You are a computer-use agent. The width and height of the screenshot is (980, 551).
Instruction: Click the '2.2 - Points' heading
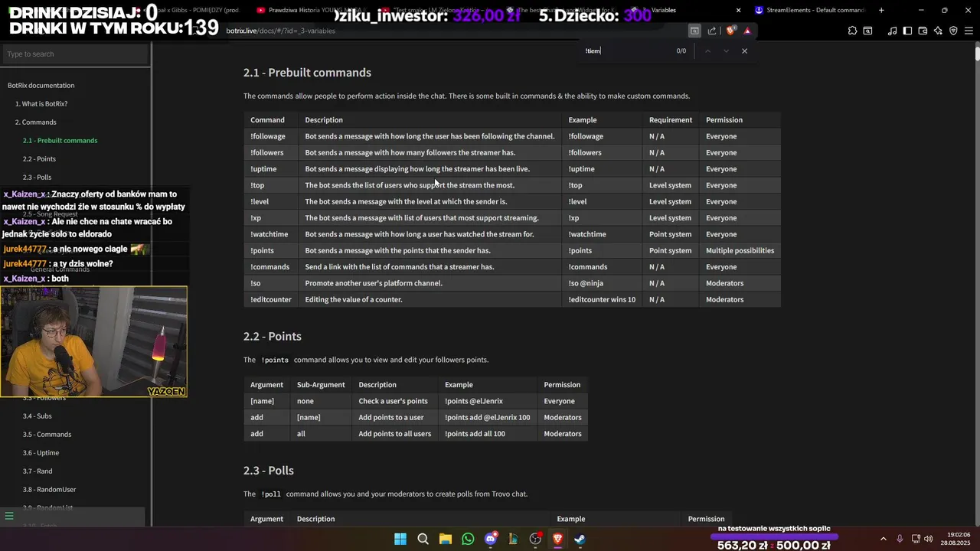(x=272, y=337)
